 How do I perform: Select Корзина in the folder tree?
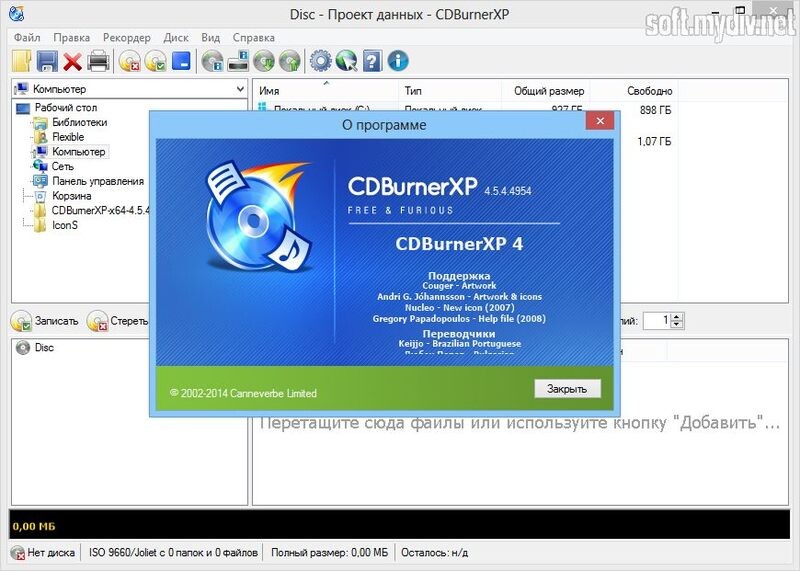point(71,196)
